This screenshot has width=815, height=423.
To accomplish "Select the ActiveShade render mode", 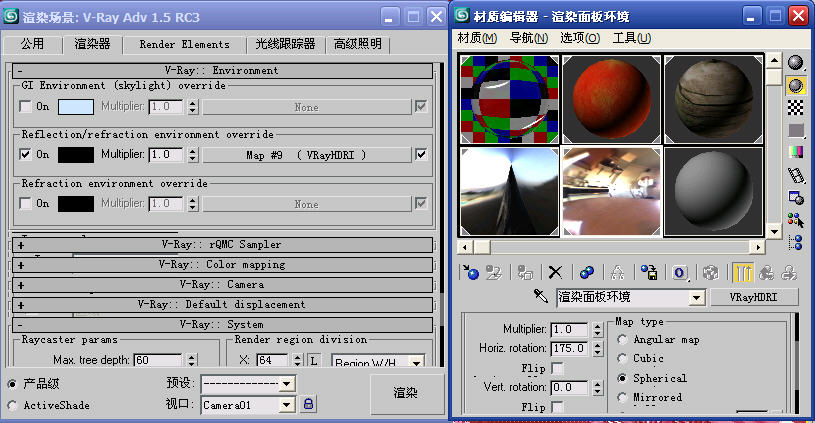I will pyautogui.click(x=12, y=405).
